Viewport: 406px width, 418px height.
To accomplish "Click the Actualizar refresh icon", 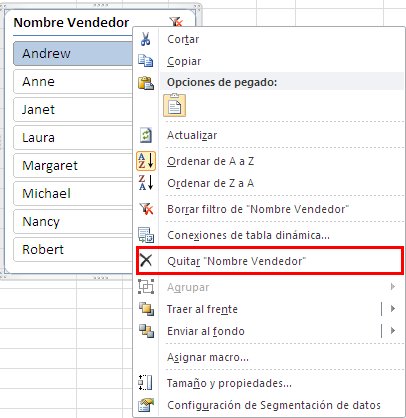I will tap(146, 135).
